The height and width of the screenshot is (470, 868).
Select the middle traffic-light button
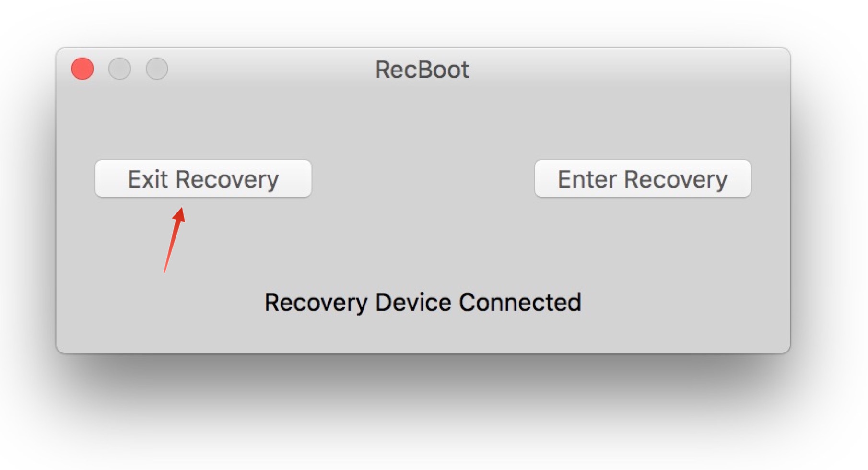tap(119, 69)
